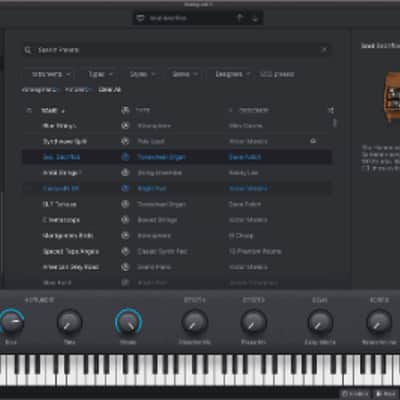Open the preset library icon in top bar

point(141,18)
